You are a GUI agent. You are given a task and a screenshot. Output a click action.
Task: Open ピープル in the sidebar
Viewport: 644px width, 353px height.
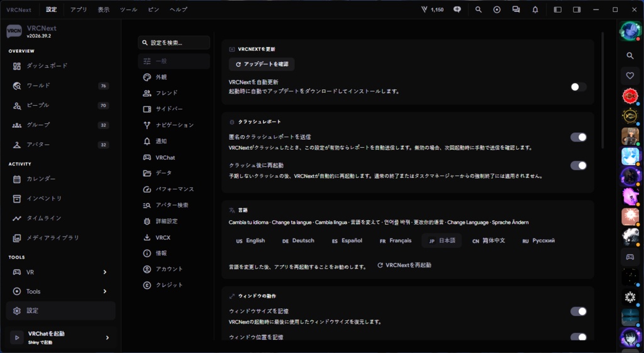[x=60, y=105]
